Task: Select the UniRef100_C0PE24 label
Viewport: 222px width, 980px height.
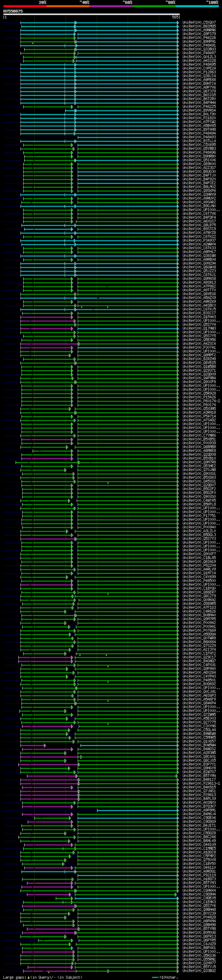Action: point(199,68)
